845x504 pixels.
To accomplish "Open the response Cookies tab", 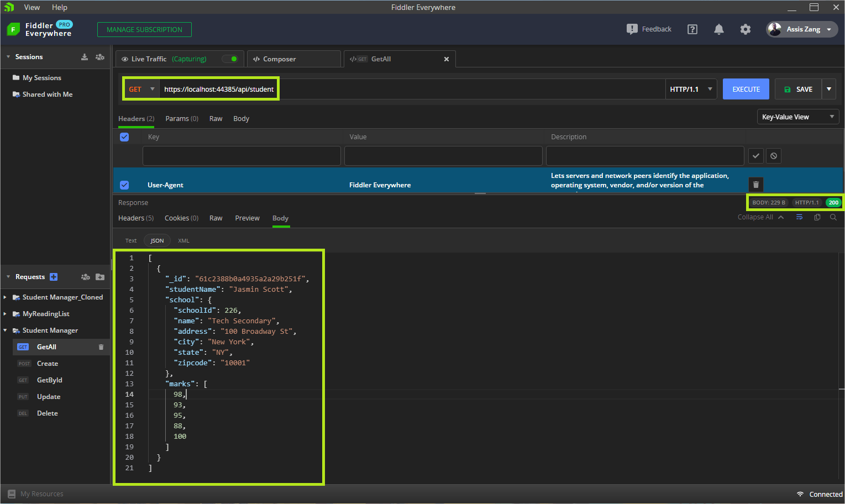I will click(x=181, y=218).
